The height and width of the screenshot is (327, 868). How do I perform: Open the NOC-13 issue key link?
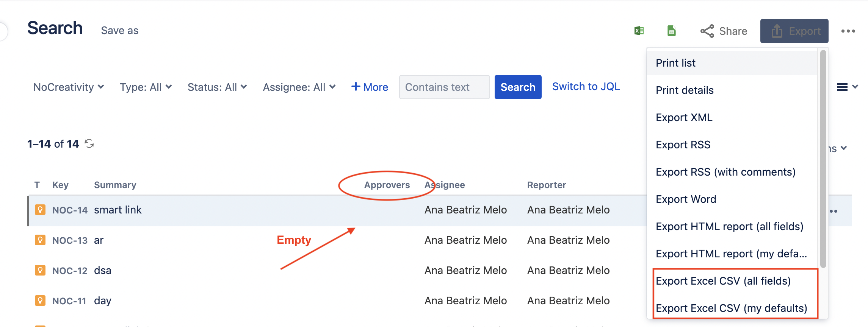70,240
